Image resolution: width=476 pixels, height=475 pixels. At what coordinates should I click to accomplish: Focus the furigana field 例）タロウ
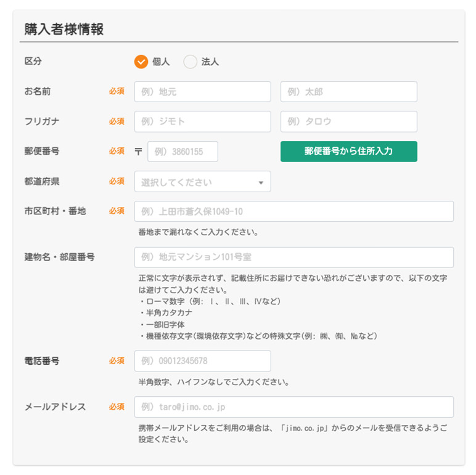(x=349, y=121)
